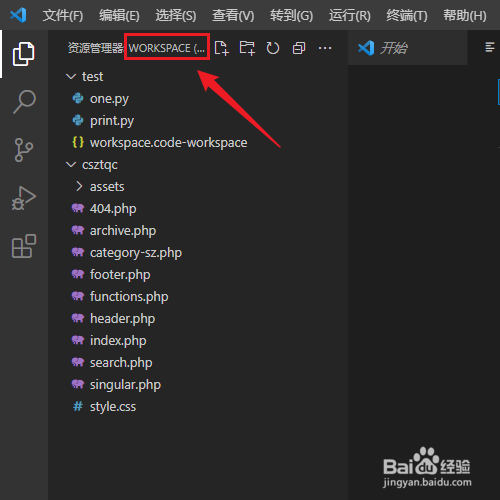Image resolution: width=500 pixels, height=500 pixels.
Task: Open file footer.php
Action: pos(120,275)
